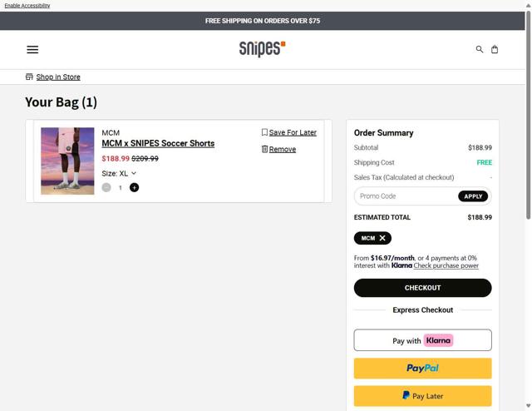The image size is (532, 411).
Task: Click Check purchase power link
Action: (446, 265)
